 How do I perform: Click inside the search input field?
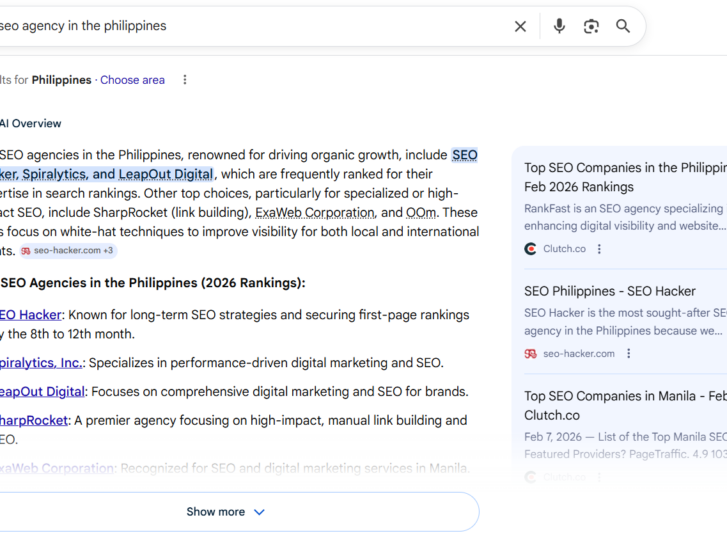pyautogui.click(x=250, y=26)
